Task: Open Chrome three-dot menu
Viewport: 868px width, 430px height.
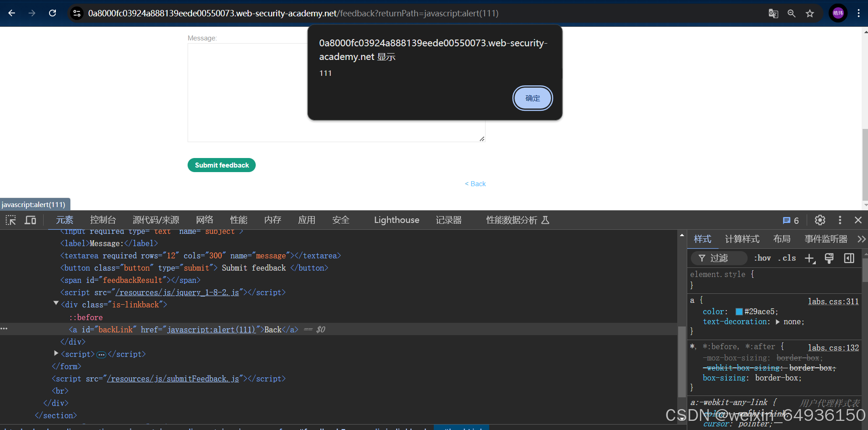Action: [858, 13]
